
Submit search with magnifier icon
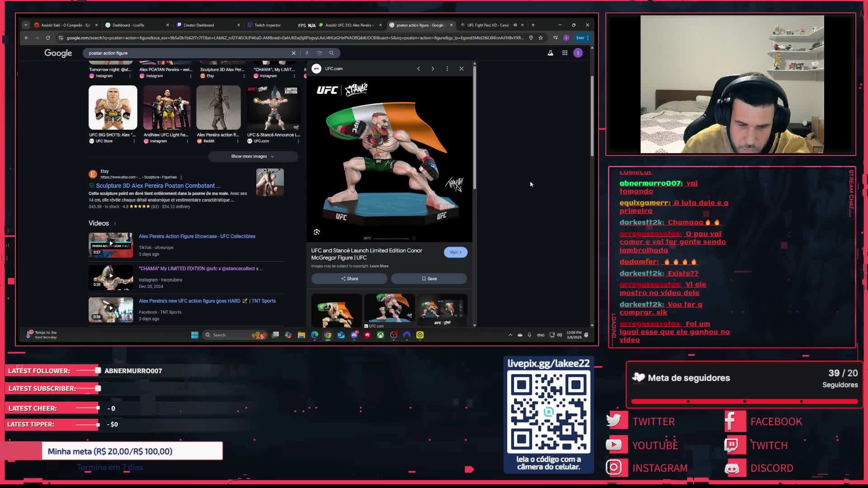[331, 53]
